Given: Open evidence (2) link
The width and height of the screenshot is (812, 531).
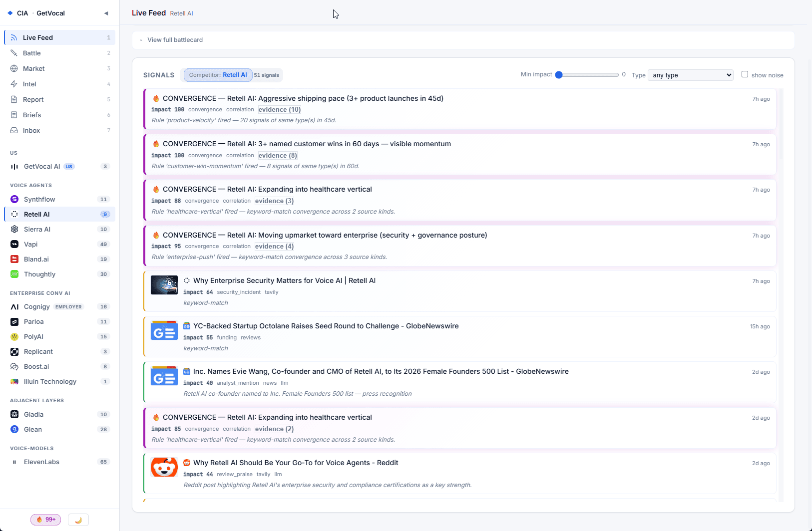Looking at the screenshot, I should [x=274, y=429].
